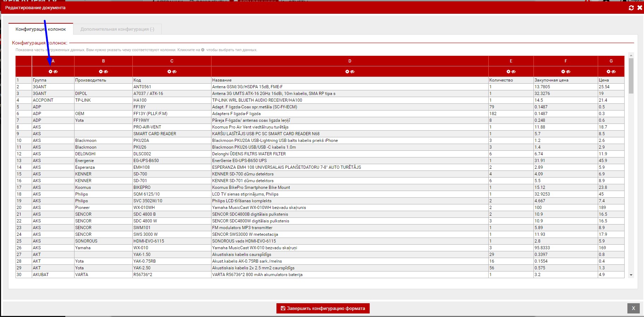This screenshot has height=317, width=644.
Task: Select the SMART CARD READER code cell
Action: [x=155, y=134]
